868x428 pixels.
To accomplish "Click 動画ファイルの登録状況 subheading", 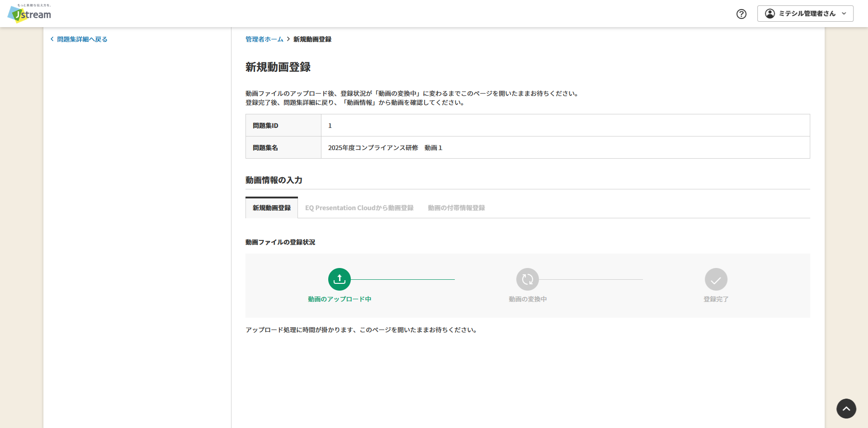I will [x=280, y=242].
